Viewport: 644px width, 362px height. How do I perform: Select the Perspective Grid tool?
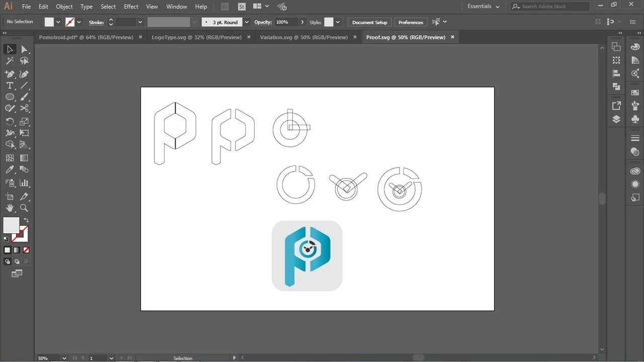(24, 145)
